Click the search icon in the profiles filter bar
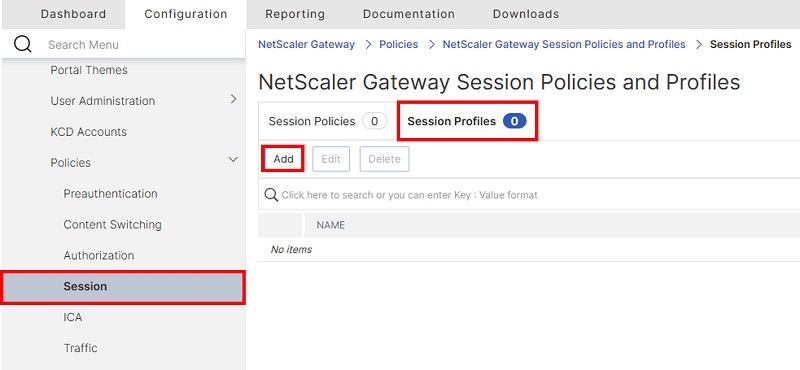The image size is (800, 370). point(271,195)
